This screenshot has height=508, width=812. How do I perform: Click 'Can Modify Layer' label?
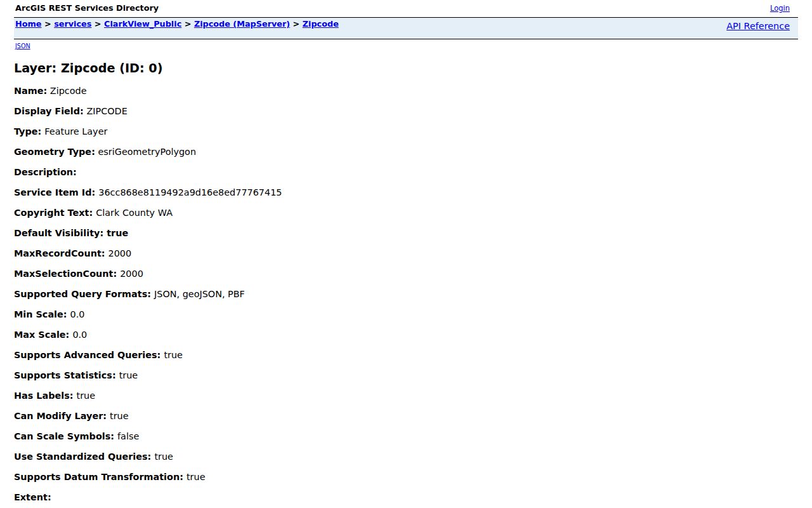(60, 416)
